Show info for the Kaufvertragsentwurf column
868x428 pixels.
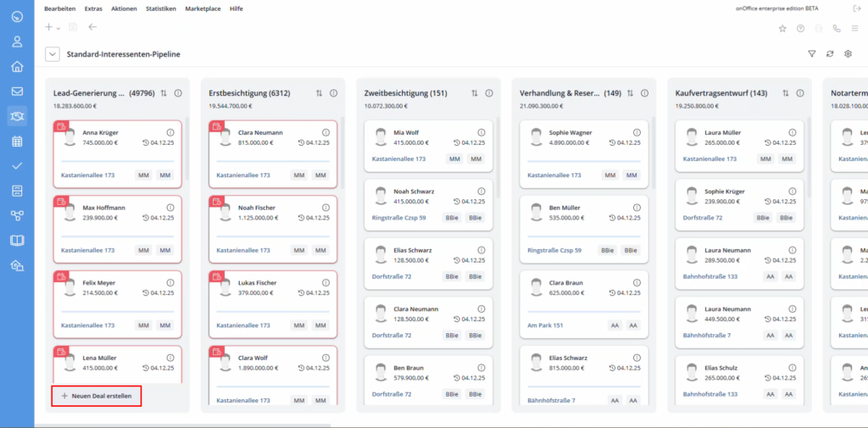click(800, 93)
